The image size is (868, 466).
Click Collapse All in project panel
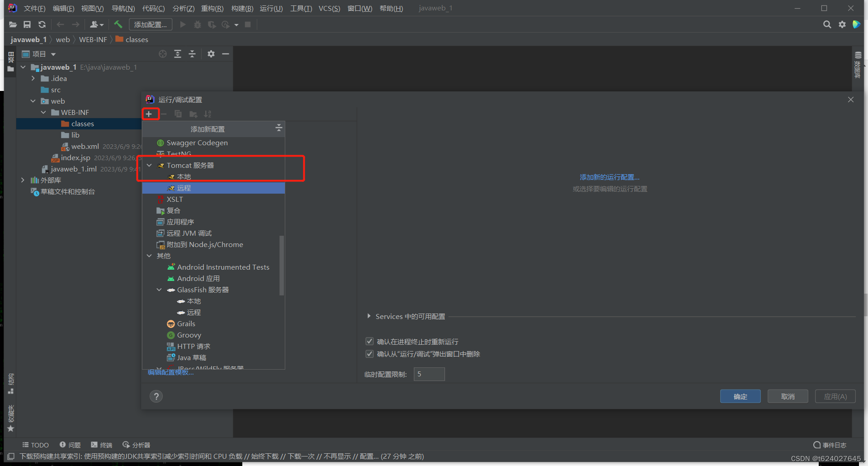192,54
